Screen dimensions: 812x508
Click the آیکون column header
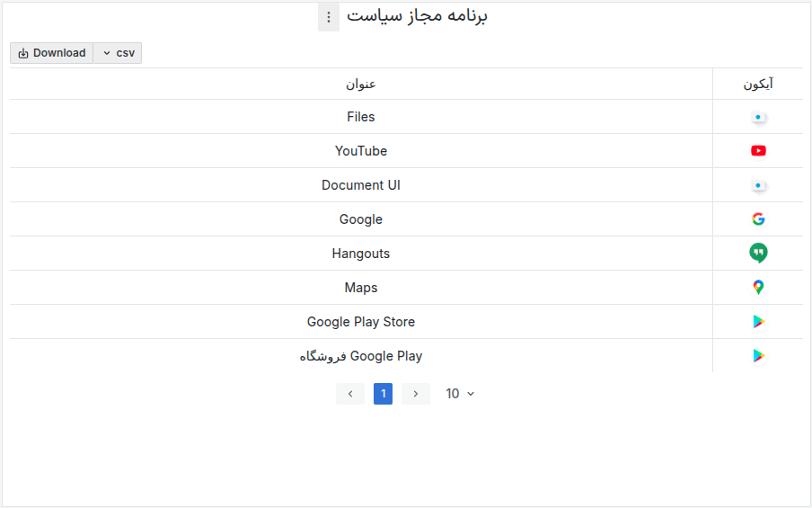pos(758,84)
